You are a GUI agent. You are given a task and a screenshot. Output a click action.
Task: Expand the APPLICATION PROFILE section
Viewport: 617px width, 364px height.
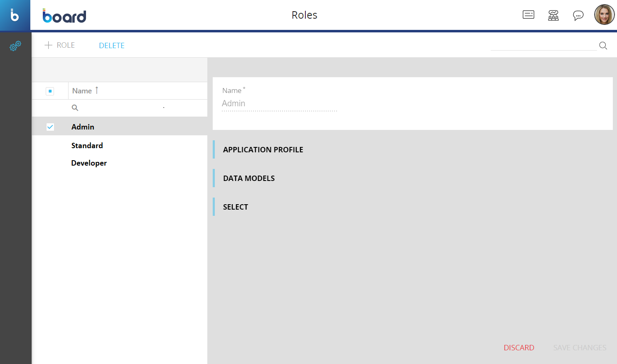tap(263, 150)
